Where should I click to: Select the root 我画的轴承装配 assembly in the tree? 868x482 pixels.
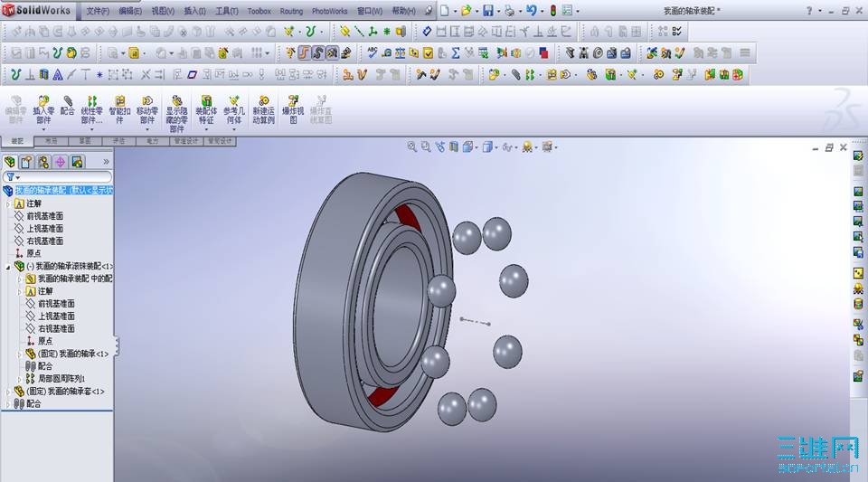click(x=63, y=190)
